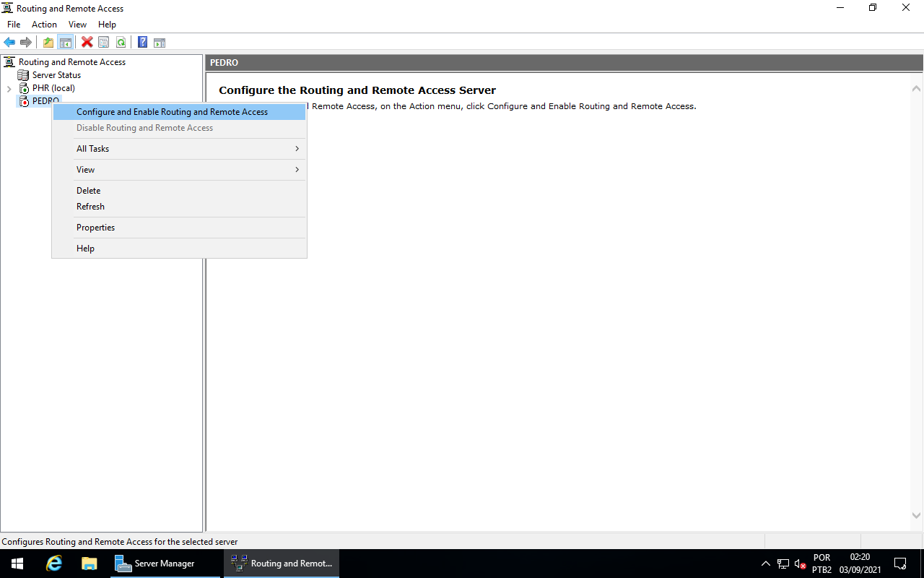Choose Configure and Enable Routing and Remote Access
The height and width of the screenshot is (578, 924).
171,111
